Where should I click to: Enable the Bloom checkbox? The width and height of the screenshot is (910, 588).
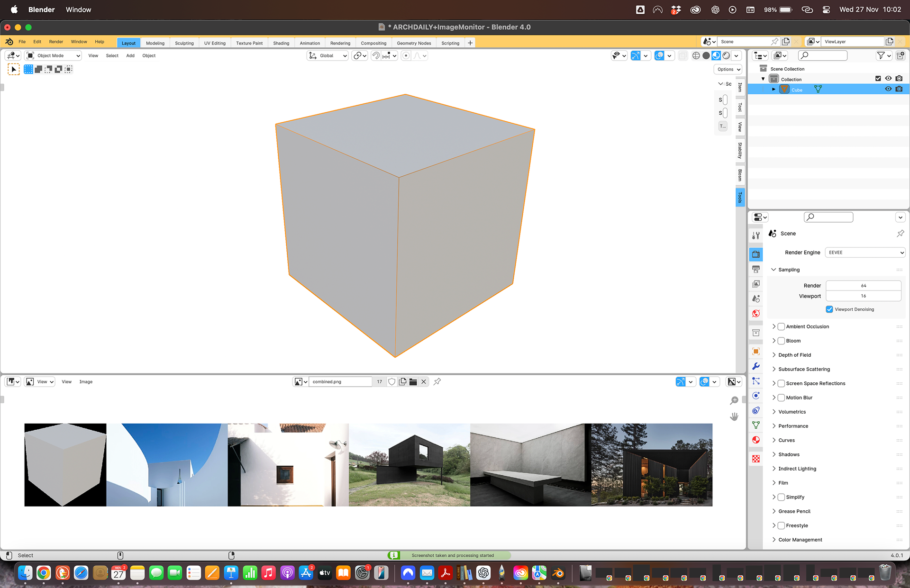(782, 341)
